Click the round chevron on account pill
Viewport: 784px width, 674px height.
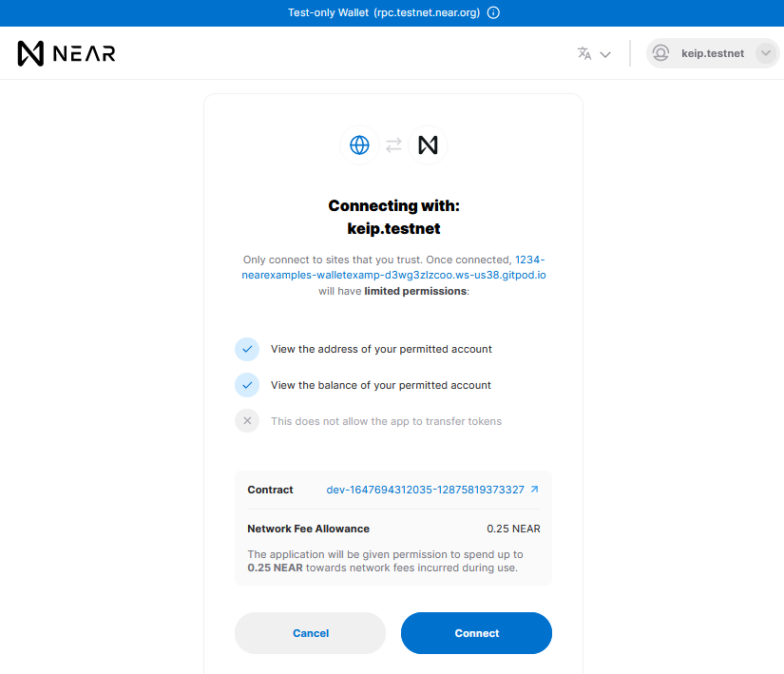[x=766, y=53]
